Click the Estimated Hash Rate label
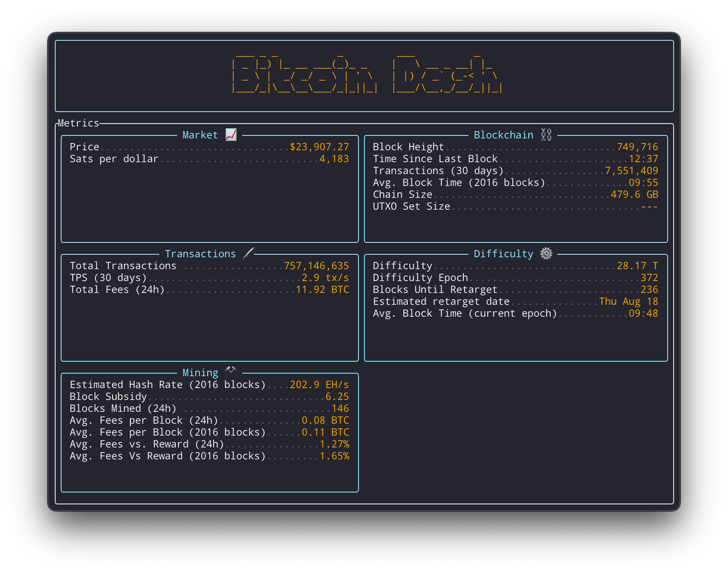728x574 pixels. point(167,385)
